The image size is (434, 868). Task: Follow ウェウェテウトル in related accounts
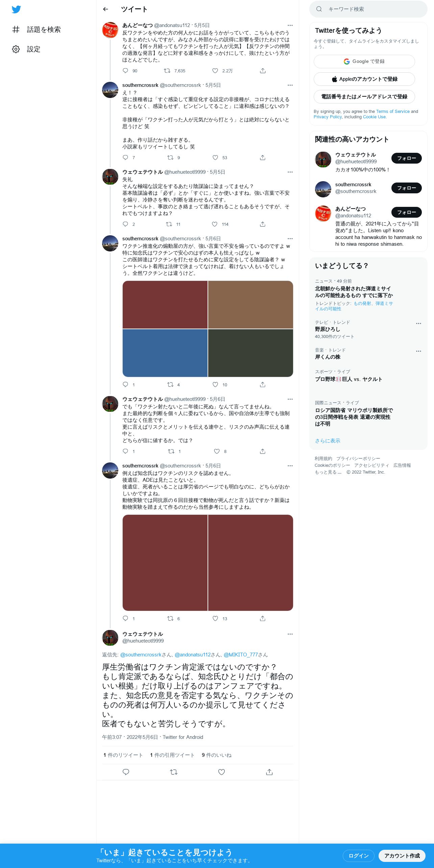click(406, 158)
